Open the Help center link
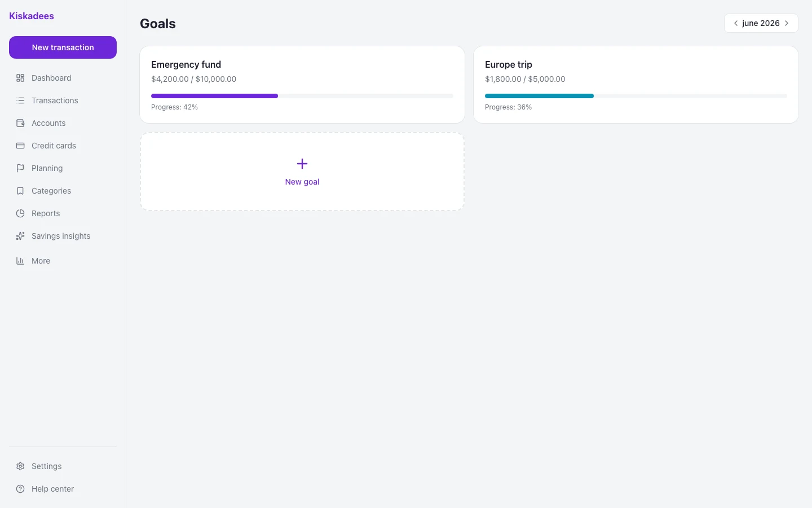812x508 pixels. pos(63,489)
